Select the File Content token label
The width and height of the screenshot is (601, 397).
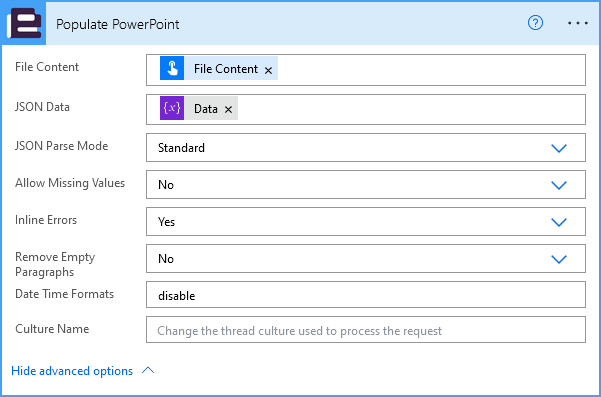pos(226,69)
